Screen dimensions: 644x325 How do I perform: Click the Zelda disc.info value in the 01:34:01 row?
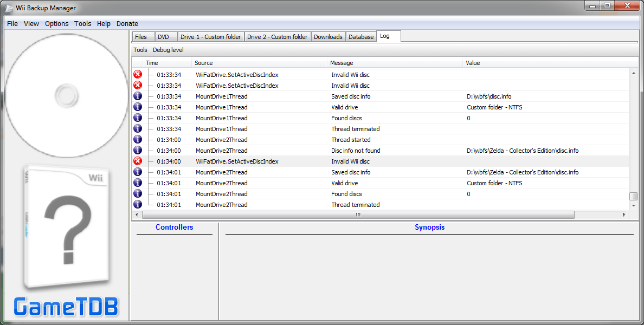tap(523, 172)
